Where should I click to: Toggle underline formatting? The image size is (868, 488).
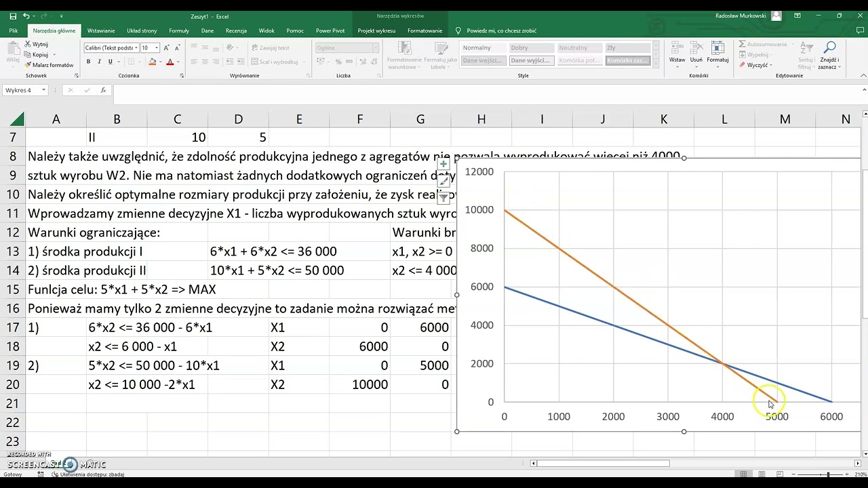(x=110, y=62)
